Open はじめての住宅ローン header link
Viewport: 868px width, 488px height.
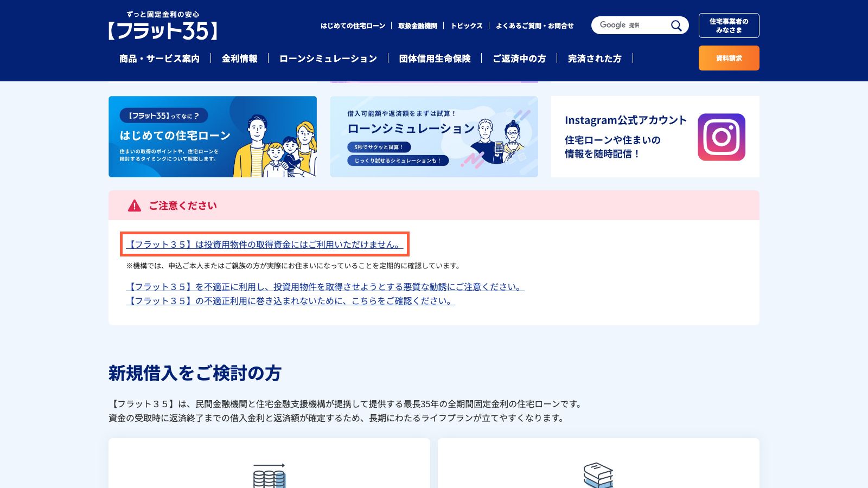click(x=353, y=25)
